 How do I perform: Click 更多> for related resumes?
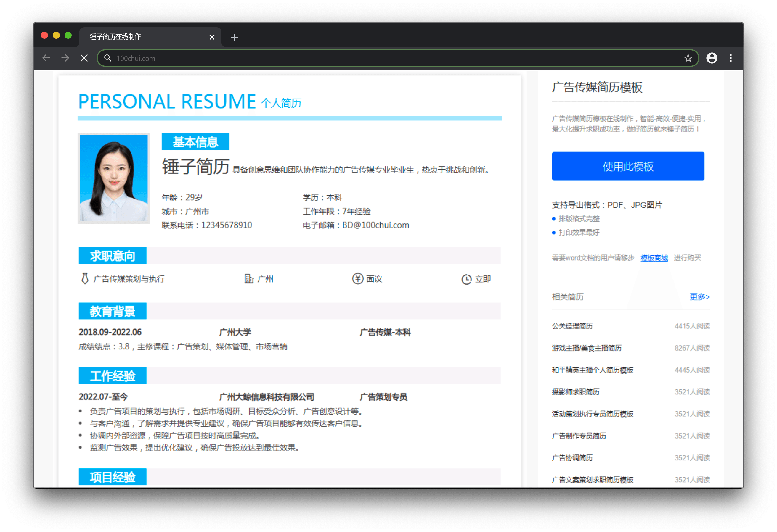[x=699, y=296]
